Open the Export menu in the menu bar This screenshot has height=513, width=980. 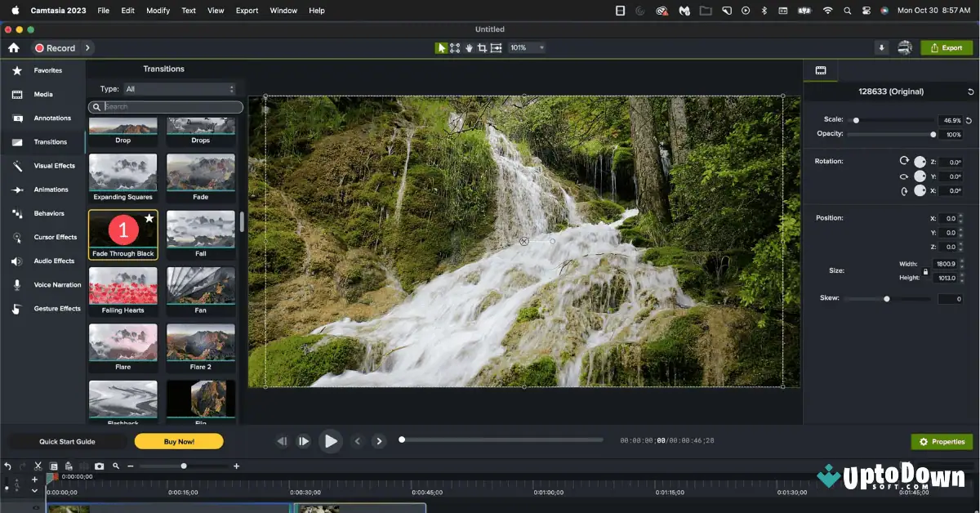pyautogui.click(x=247, y=11)
